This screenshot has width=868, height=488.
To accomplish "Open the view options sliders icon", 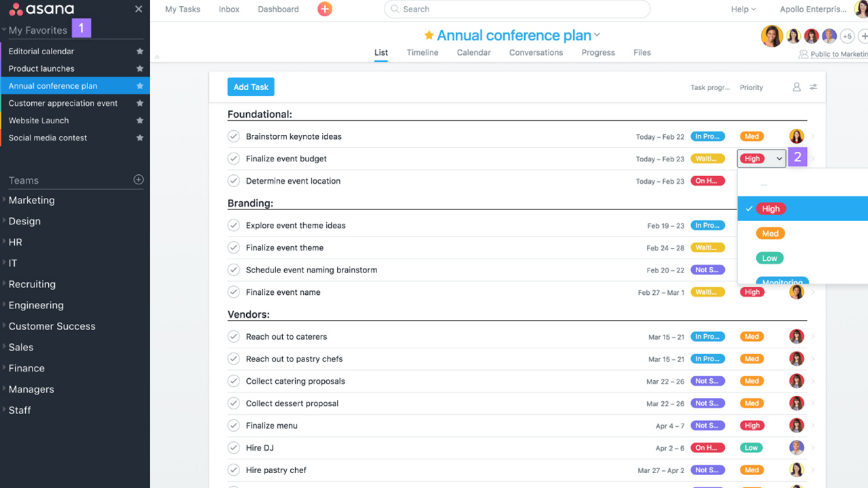I will point(813,87).
